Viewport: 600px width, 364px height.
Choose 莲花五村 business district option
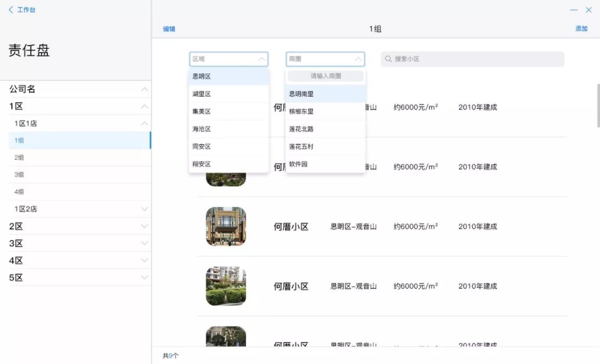[325, 147]
